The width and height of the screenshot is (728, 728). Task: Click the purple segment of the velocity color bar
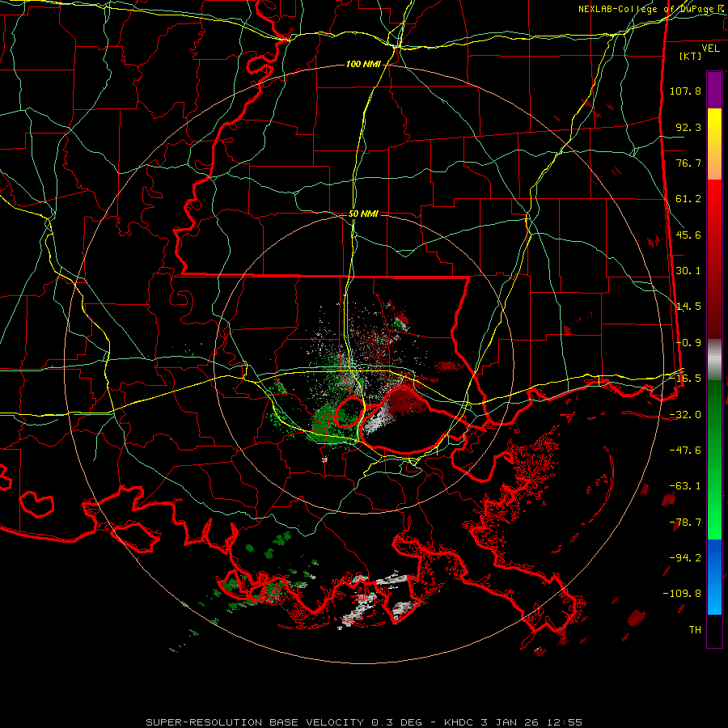(x=714, y=90)
